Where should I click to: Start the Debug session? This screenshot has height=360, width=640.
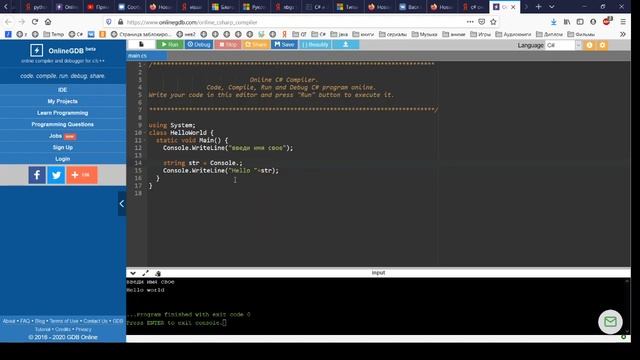pos(199,44)
